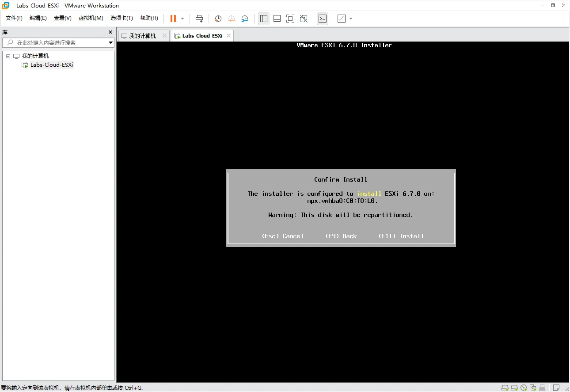The width and height of the screenshot is (570, 392).
Task: Enter full screen mode
Action: pyautogui.click(x=290, y=19)
